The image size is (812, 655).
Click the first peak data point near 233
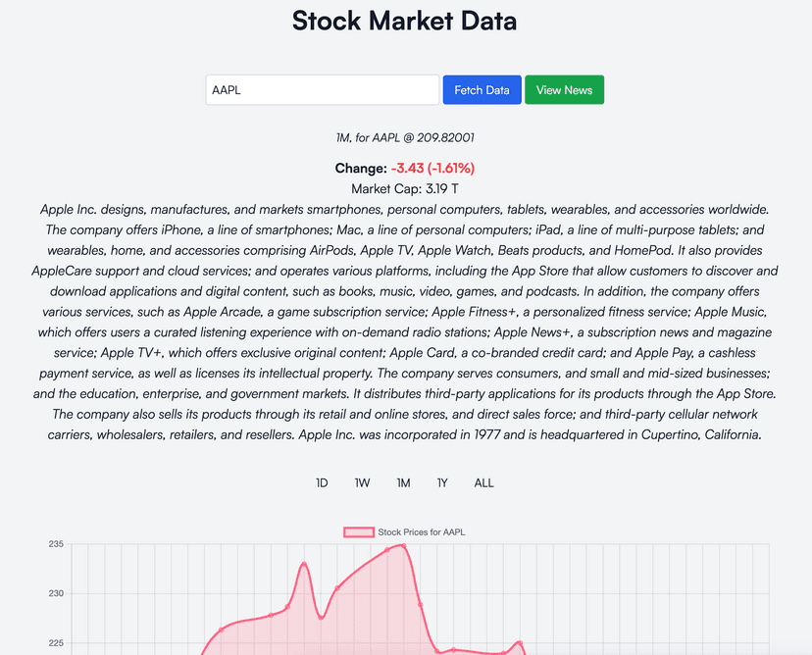[304, 564]
